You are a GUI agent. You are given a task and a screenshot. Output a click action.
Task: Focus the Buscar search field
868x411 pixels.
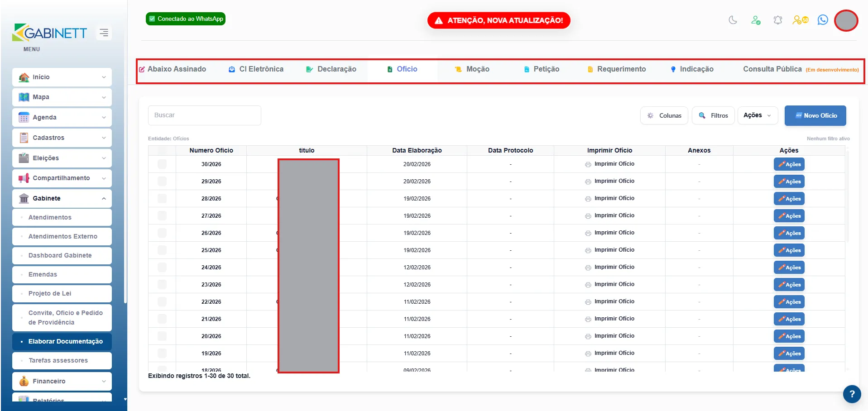point(205,115)
